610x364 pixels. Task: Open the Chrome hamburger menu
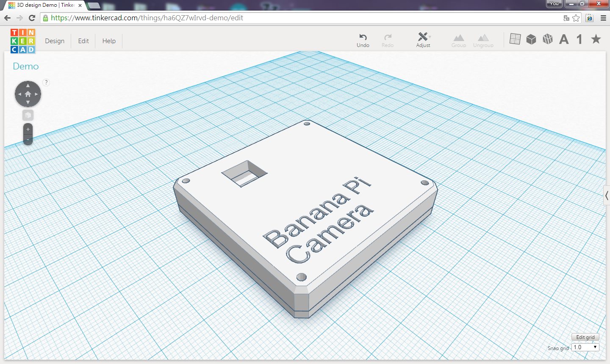[x=603, y=18]
